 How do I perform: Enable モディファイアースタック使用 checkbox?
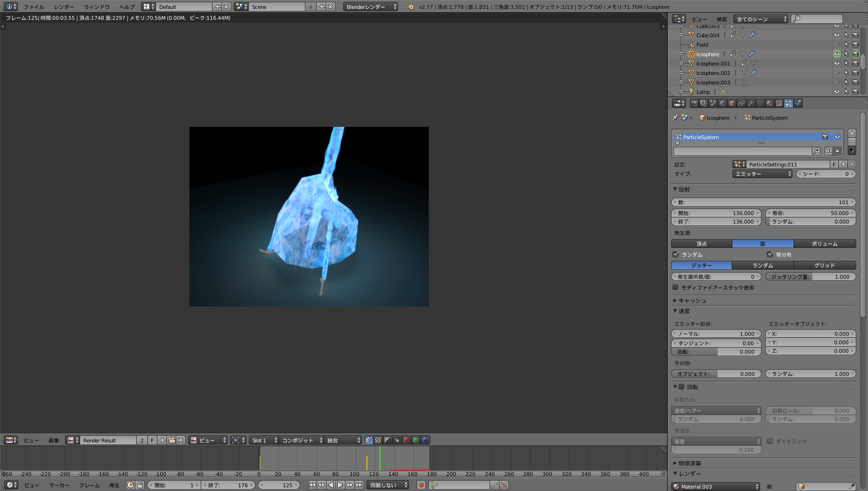coord(675,287)
